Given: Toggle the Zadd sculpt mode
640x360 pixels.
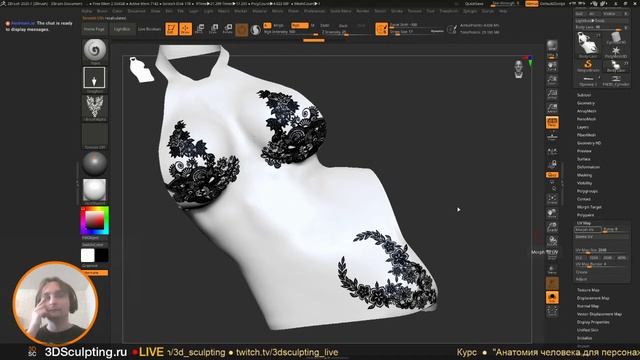Looking at the screenshot, I should click(325, 25).
